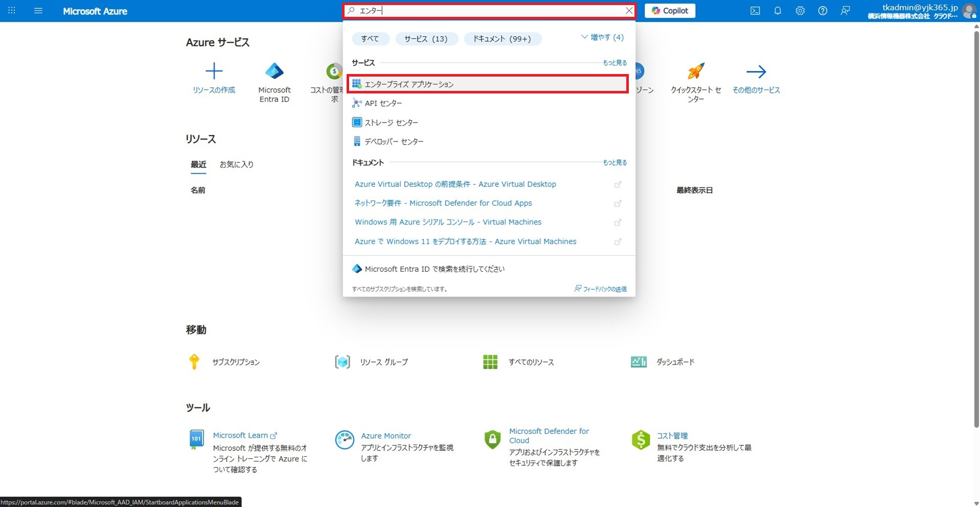The height and width of the screenshot is (507, 980).
Task: Expand the 増やす (4) filter options
Action: pyautogui.click(x=602, y=37)
